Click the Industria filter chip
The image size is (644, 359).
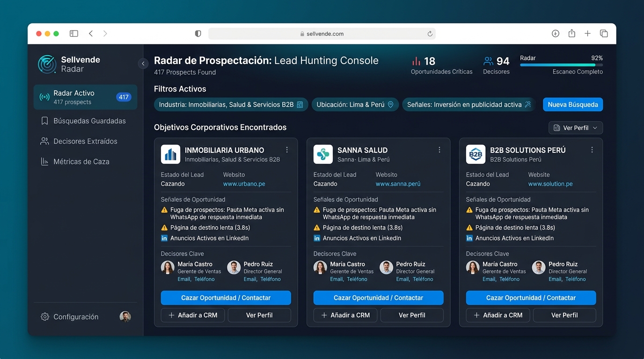(x=231, y=105)
